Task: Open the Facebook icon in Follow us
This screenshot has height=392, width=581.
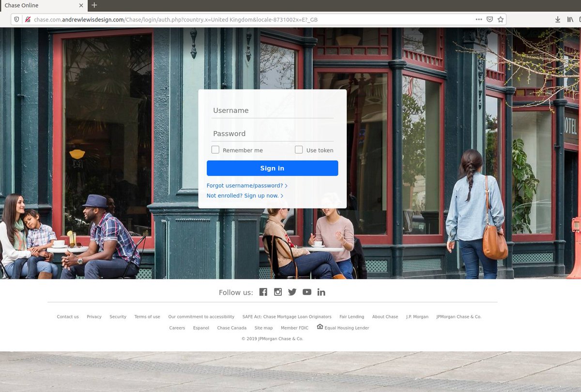Action: [263, 292]
